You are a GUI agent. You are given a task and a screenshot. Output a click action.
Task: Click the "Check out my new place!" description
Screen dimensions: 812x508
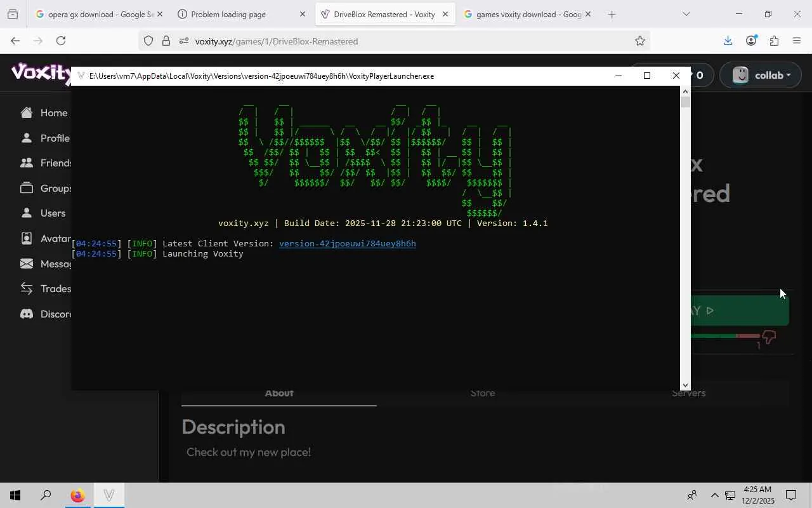tap(249, 452)
